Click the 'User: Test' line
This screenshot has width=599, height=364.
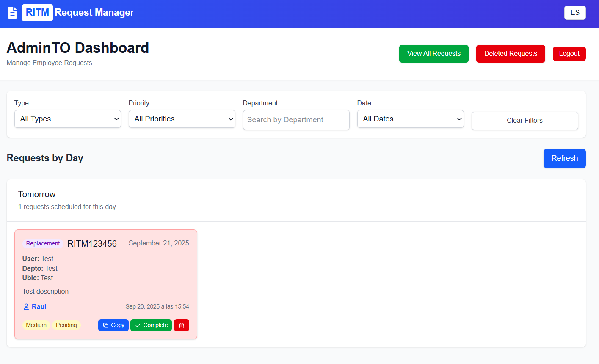(38, 259)
